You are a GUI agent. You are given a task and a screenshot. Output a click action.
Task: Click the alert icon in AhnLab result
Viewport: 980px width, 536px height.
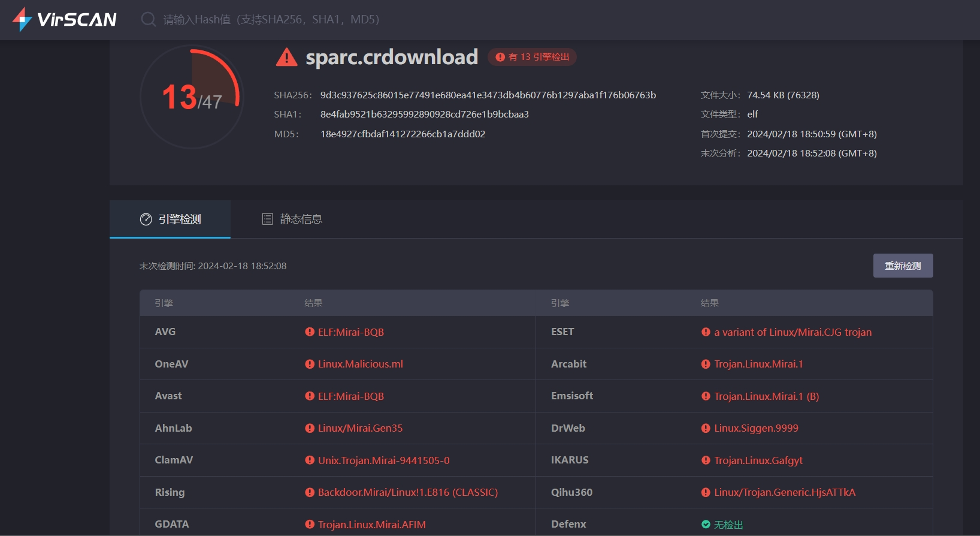tap(310, 428)
